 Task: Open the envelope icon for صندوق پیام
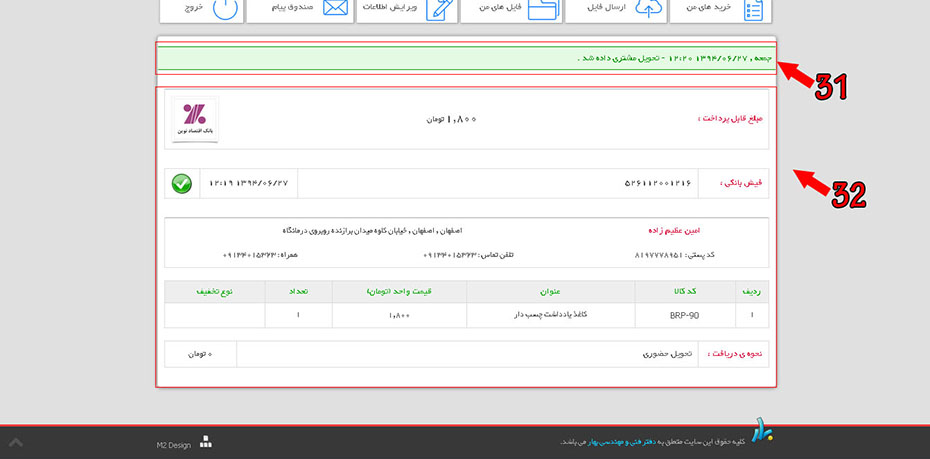[x=335, y=8]
